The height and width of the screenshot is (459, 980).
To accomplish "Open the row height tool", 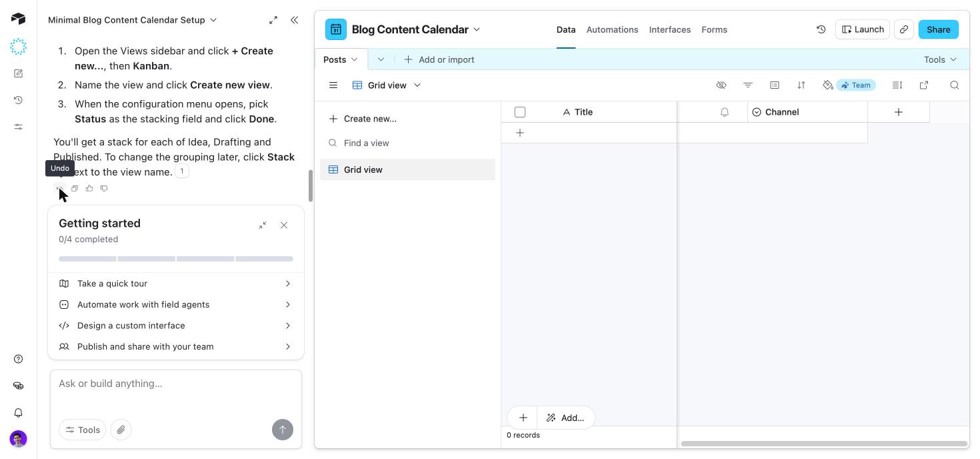I will [897, 85].
